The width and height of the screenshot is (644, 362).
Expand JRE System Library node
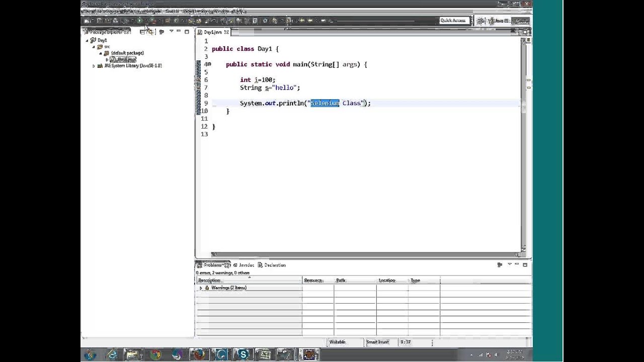point(94,66)
